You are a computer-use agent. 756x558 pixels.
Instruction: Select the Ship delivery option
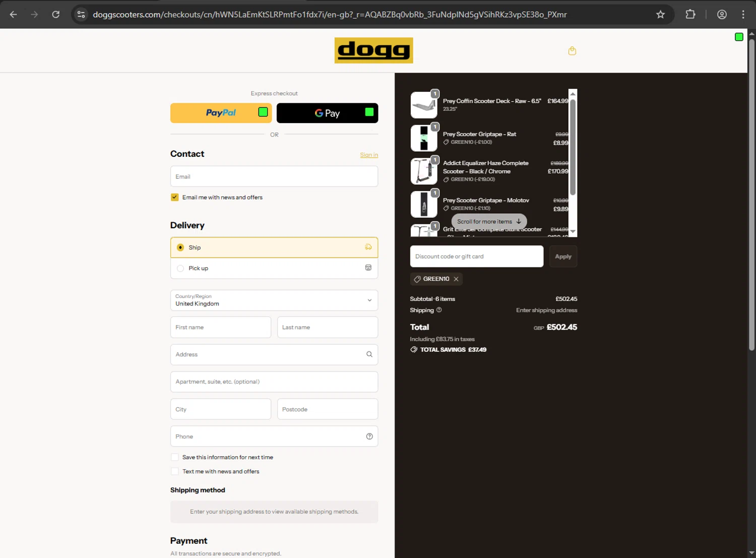274,247
